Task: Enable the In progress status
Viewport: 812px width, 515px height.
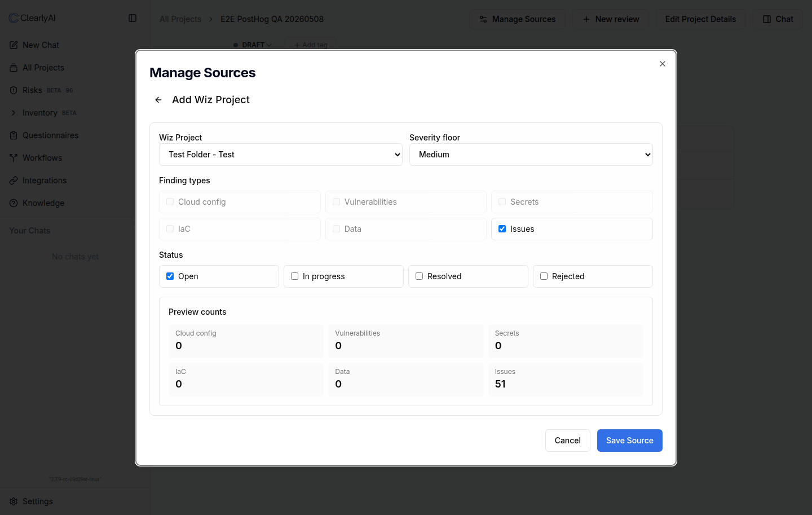Action: [294, 276]
